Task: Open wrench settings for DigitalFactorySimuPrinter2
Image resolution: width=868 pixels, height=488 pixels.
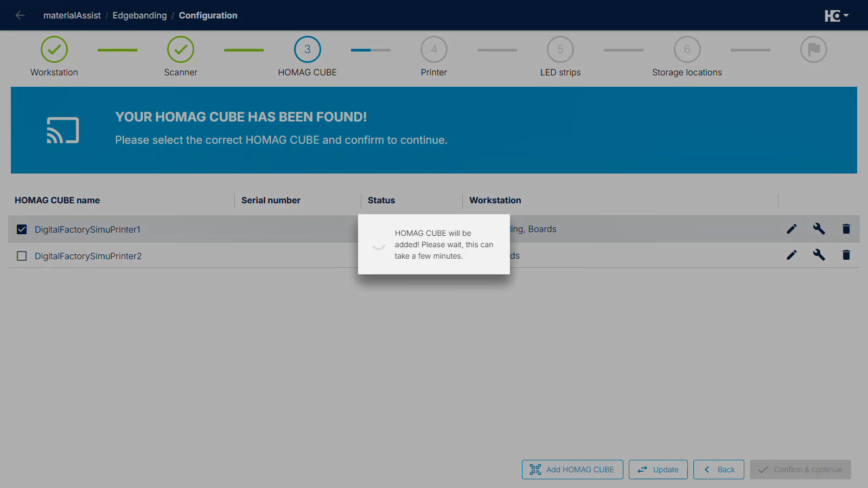Action: tap(819, 255)
